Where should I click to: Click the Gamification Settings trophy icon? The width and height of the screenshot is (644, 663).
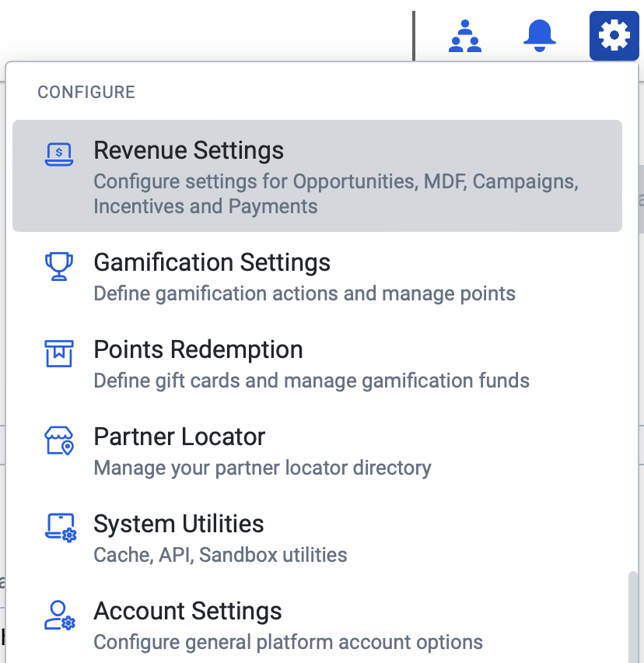[59, 266]
